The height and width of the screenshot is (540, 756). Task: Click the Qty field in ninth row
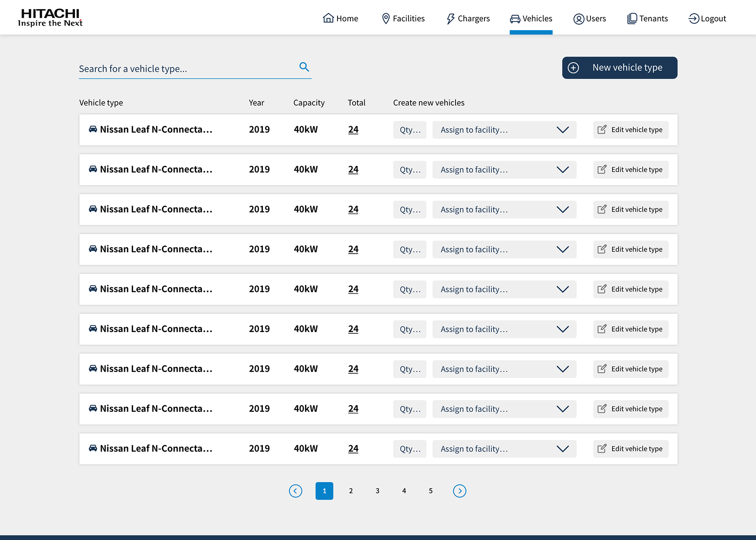pos(409,448)
